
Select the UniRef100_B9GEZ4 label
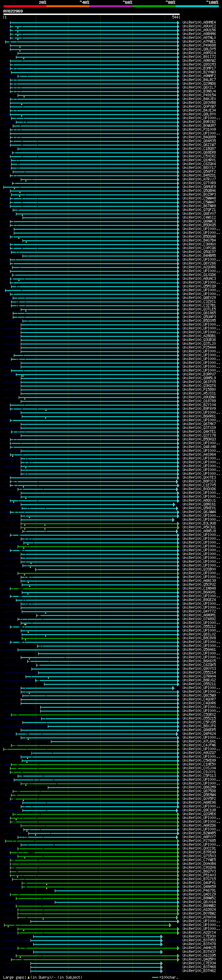[199, 600]
